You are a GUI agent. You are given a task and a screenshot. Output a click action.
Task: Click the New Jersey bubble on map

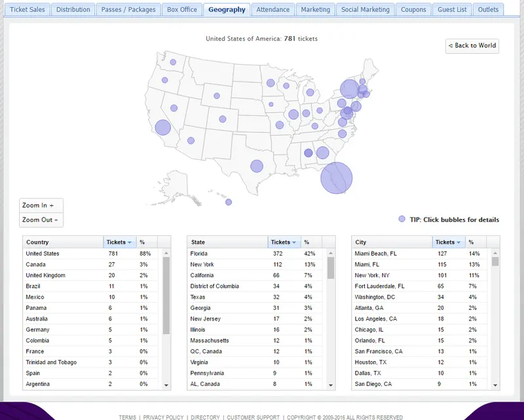tap(356, 106)
